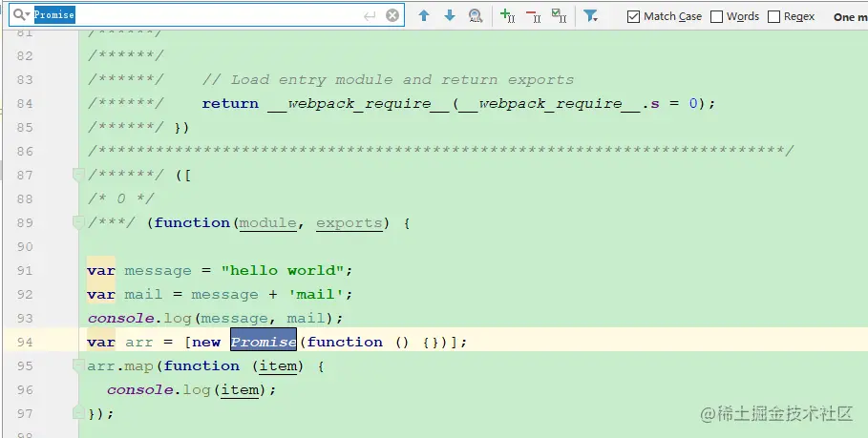
Task: Enable the Words checkbox
Action: click(716, 16)
